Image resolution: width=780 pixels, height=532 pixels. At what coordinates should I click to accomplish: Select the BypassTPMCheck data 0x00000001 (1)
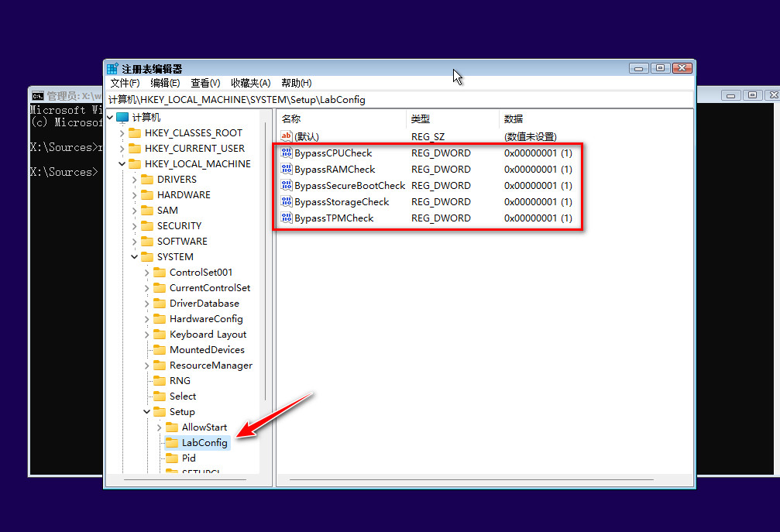[538, 218]
